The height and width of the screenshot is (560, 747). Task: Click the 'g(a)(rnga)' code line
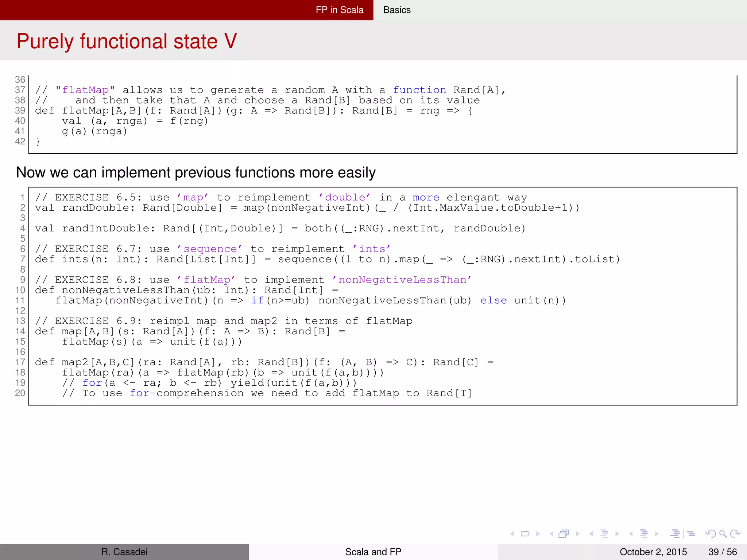point(94,131)
